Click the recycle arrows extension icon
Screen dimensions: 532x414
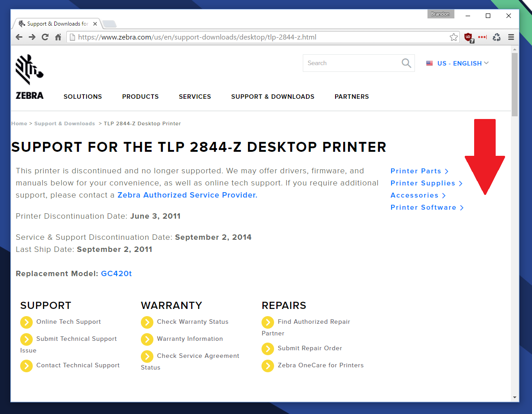pos(497,37)
